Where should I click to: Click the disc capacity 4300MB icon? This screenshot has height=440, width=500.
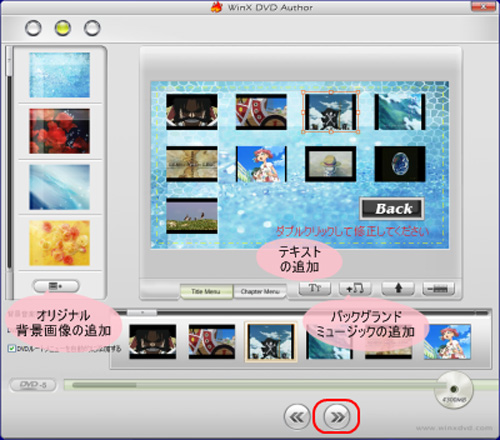(454, 390)
